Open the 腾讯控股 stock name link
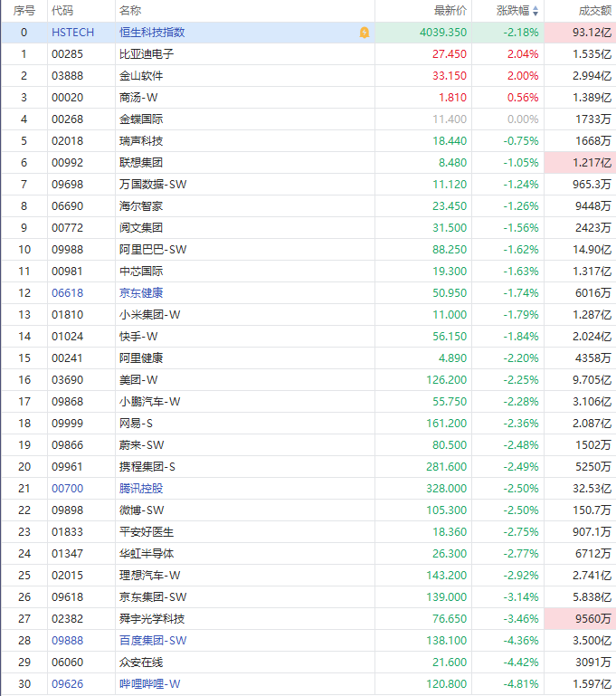616x696 pixels. pos(141,489)
